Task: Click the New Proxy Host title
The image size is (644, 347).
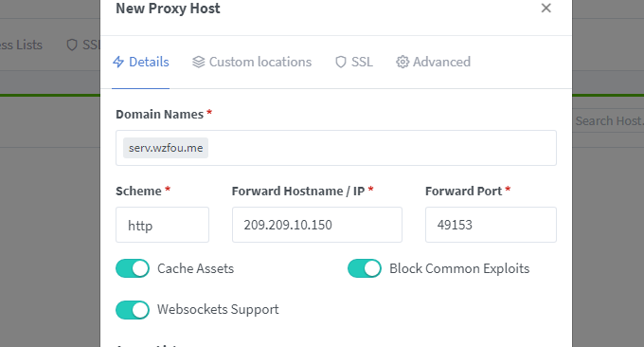Action: (168, 9)
